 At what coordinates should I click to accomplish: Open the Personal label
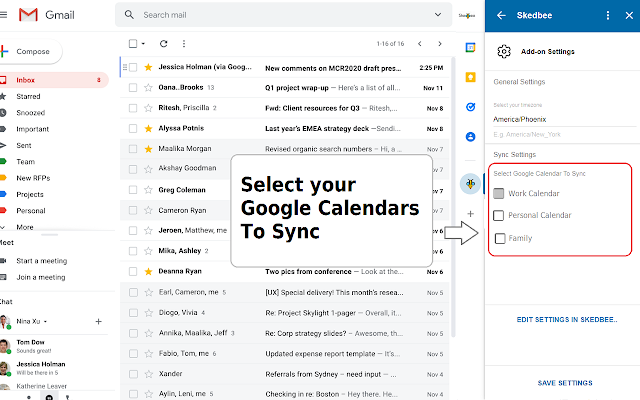tap(31, 211)
